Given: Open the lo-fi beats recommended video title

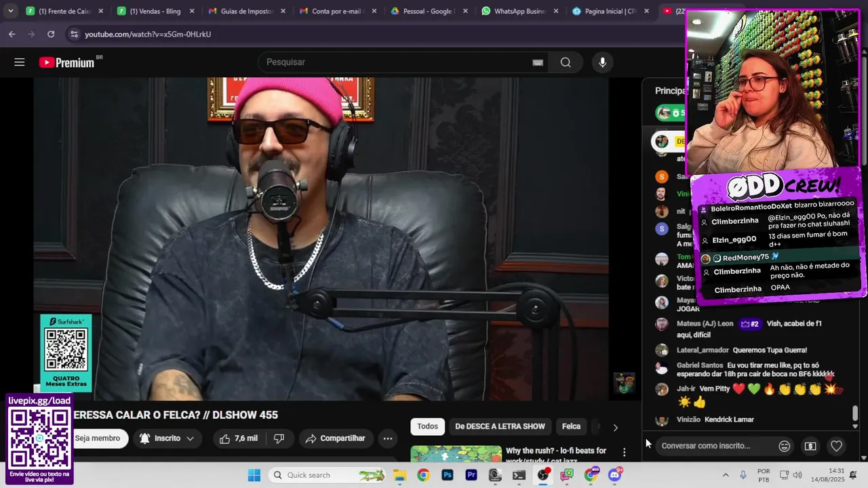Looking at the screenshot, I should pos(556,456).
